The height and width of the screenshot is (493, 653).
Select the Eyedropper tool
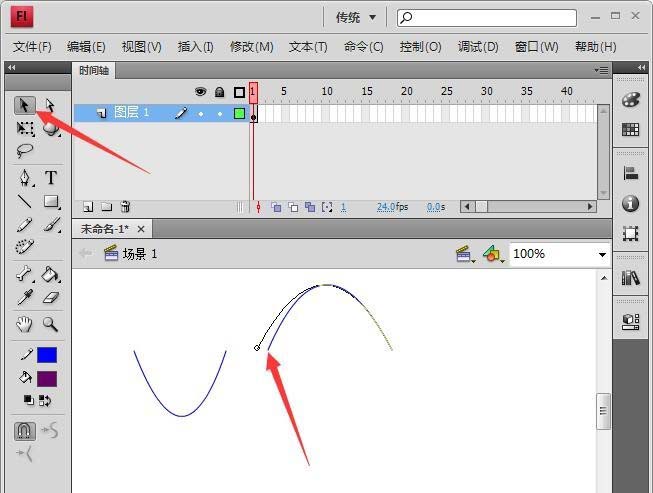(x=25, y=298)
